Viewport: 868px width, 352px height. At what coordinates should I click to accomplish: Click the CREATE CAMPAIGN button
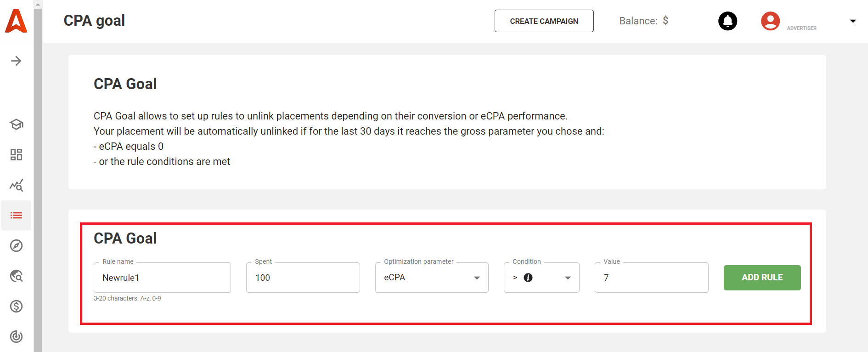[x=544, y=21]
